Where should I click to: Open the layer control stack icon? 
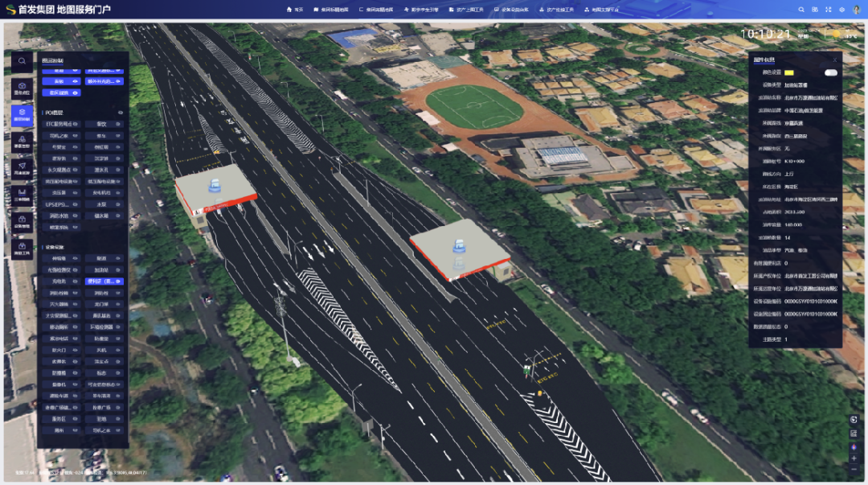[22, 115]
